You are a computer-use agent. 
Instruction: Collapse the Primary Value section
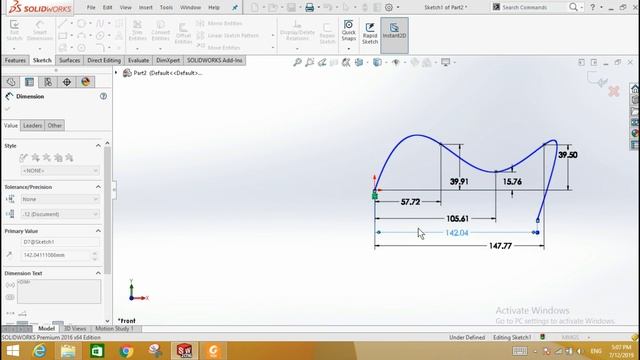coord(98,231)
